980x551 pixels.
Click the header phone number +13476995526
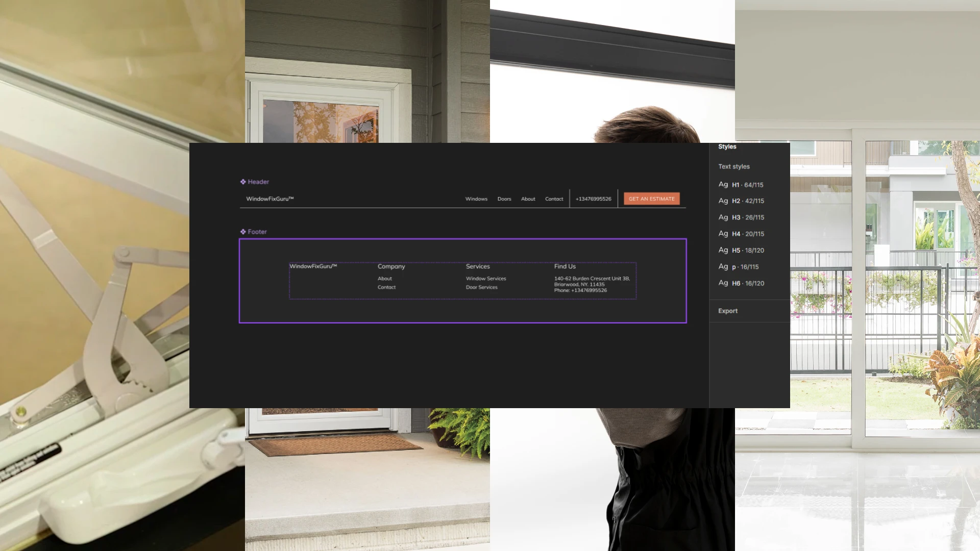(593, 199)
